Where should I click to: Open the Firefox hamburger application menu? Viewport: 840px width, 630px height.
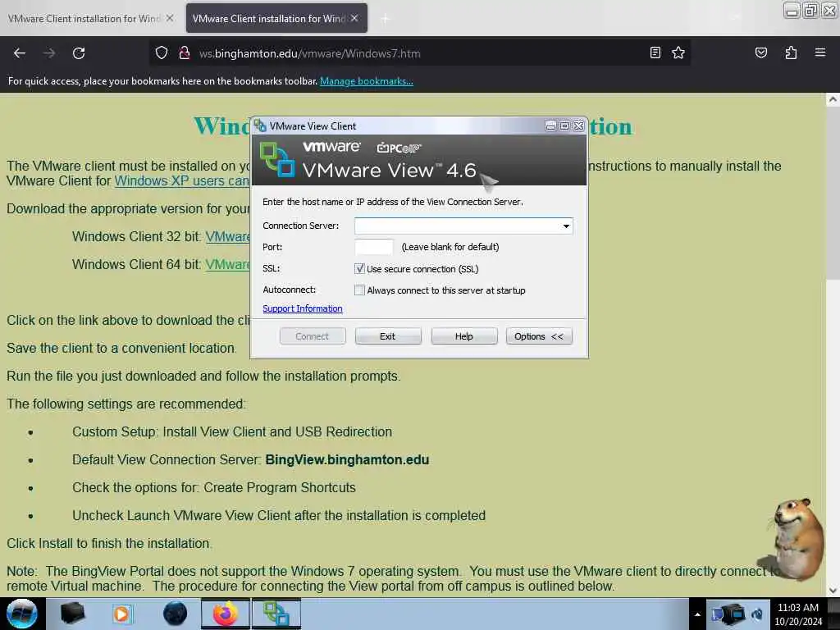point(819,52)
